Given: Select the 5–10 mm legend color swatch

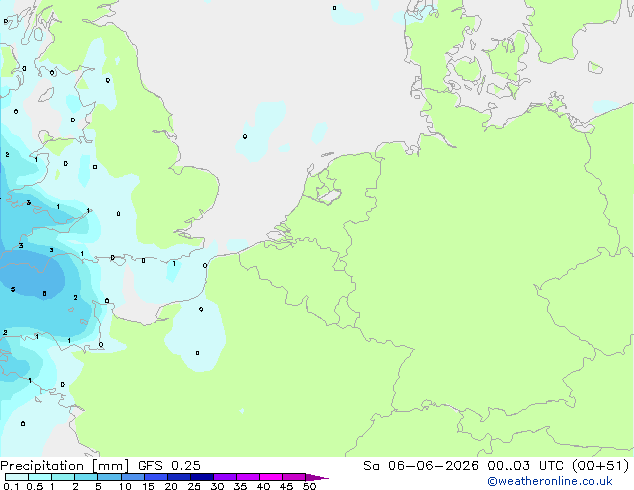Looking at the screenshot, I should coord(109,477).
